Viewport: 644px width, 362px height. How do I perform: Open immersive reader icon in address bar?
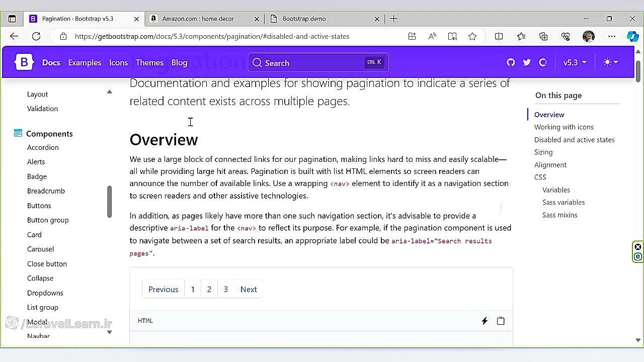click(x=452, y=36)
